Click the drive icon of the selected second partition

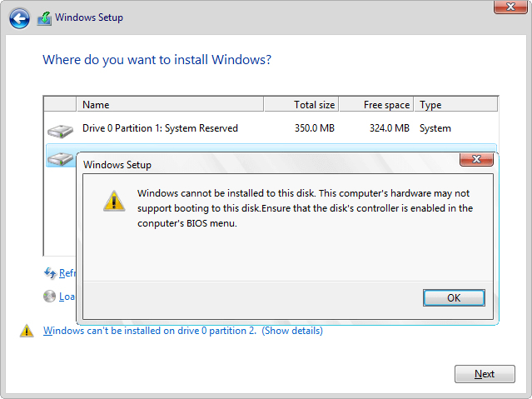click(x=61, y=159)
